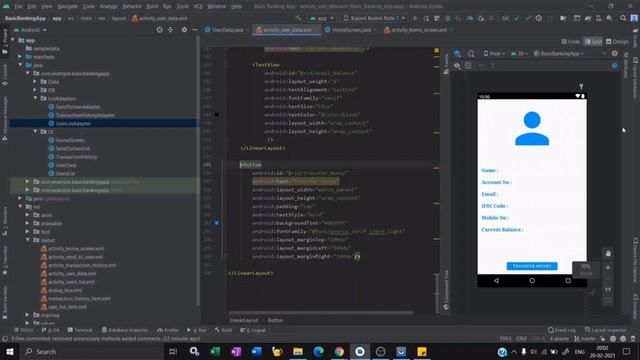Click the Stop red square icon

[491, 18]
